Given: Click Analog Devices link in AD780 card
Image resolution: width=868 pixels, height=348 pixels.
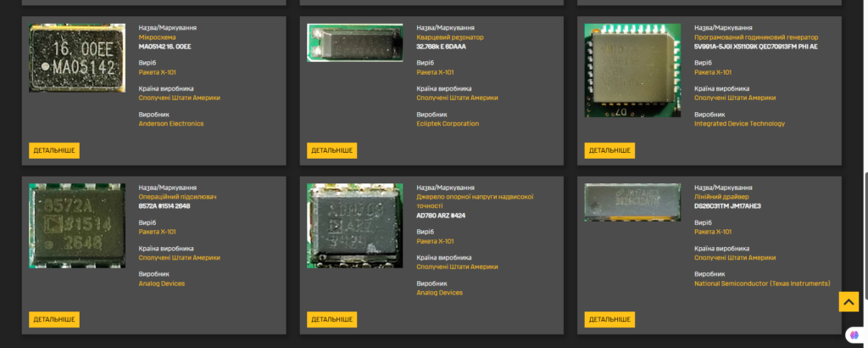Looking at the screenshot, I should [x=440, y=293].
